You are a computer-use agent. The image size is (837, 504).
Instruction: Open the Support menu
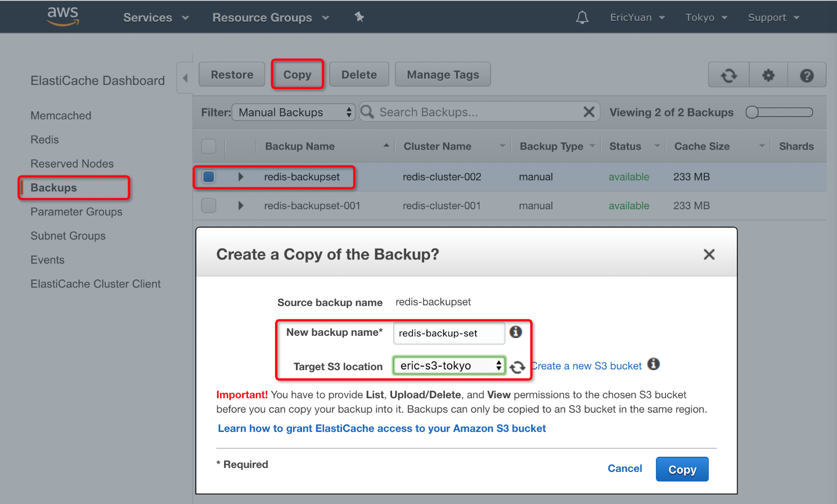773,17
